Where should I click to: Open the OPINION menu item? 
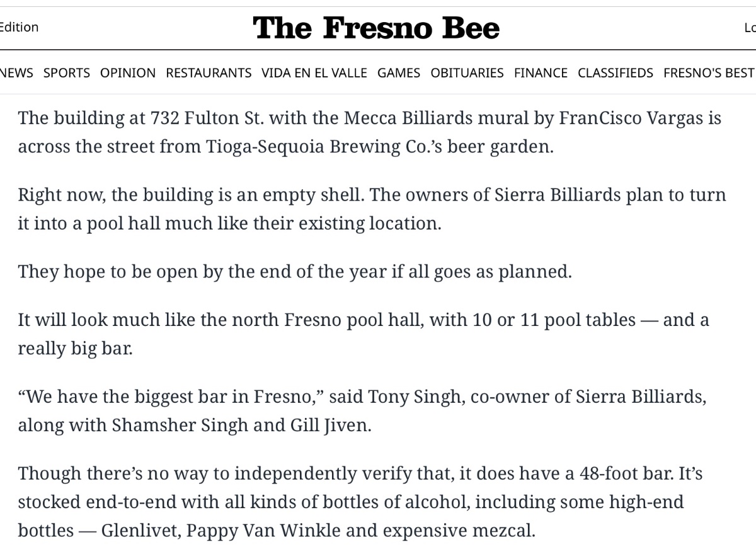(128, 73)
